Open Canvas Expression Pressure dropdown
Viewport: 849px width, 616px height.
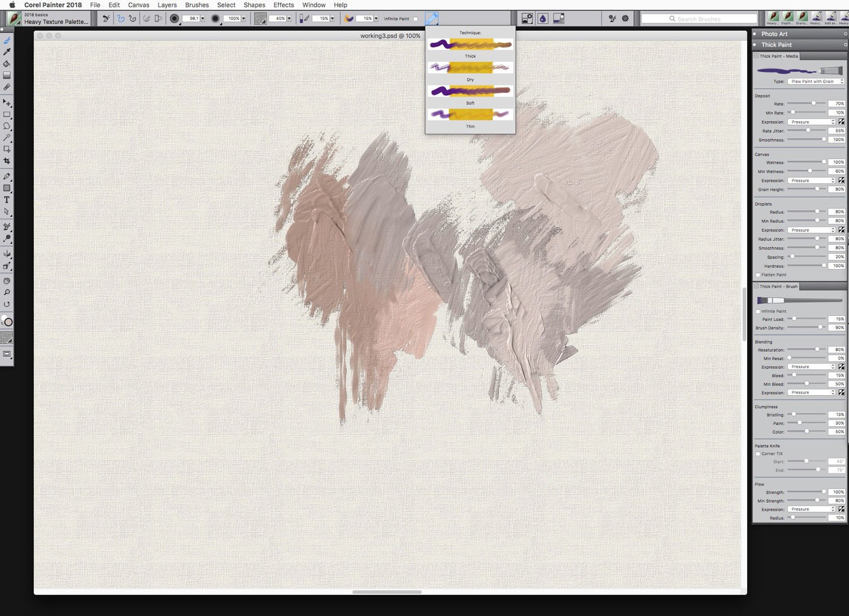point(812,181)
